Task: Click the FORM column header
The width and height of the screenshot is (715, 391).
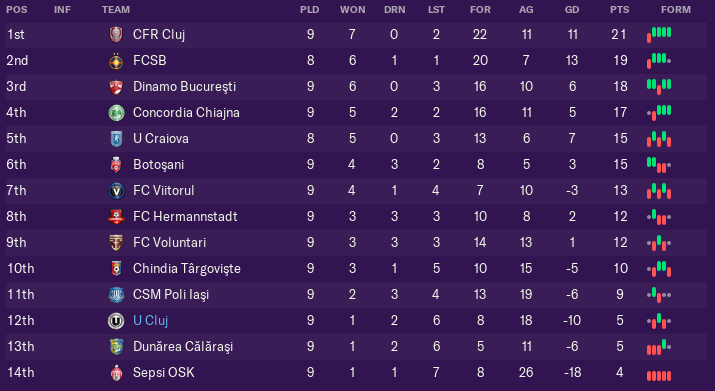Action: 676,10
